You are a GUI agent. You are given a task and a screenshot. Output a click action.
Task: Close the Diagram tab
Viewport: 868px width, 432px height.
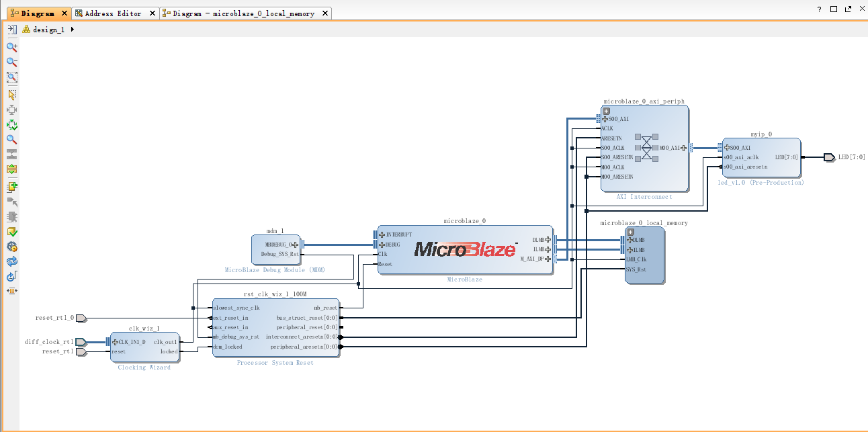64,13
